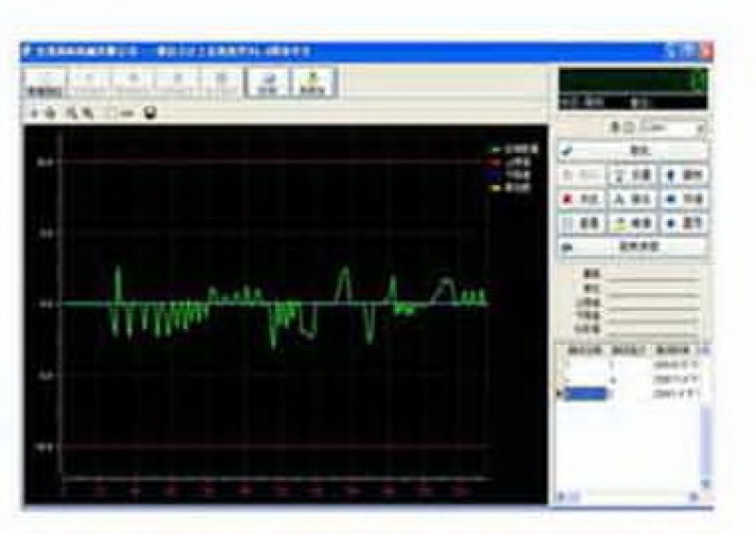Screen dimensions: 756x534
Task: Click the button with the yellow-green icon in the grid's bottom row
Action: tap(633, 223)
